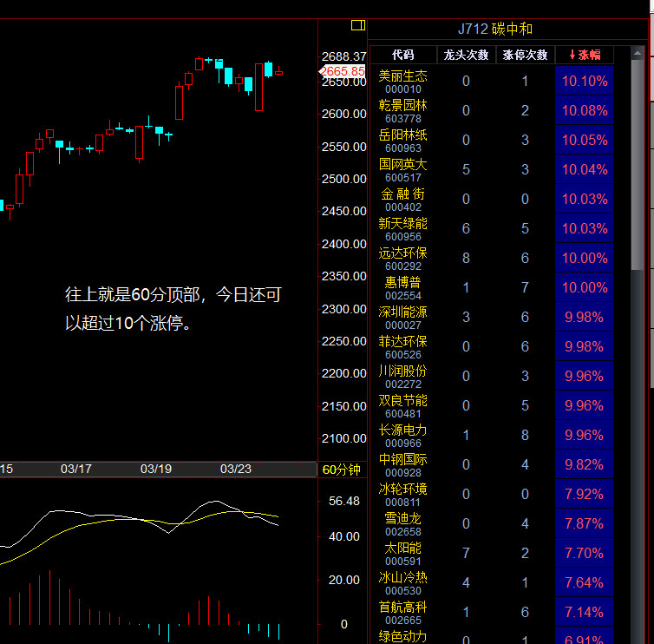
Task: Select stock 雪迪龙 002658
Action: pos(403,524)
